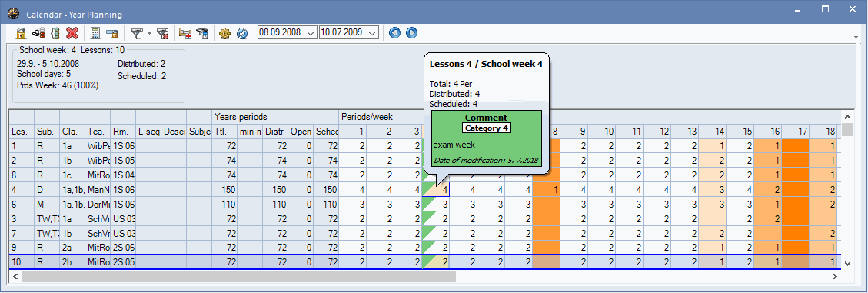Click total '110' in Ttl. column
Screen dimensions: 868x293
[x=224, y=204]
